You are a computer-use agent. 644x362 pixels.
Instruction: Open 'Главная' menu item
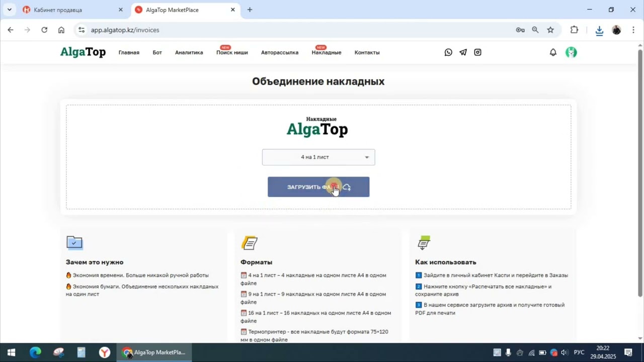click(129, 52)
